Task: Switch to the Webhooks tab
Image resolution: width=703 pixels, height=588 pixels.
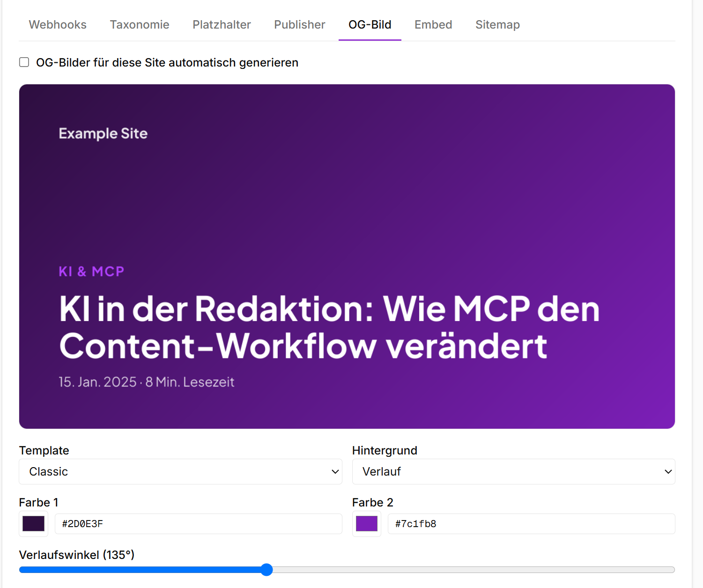Action: (x=58, y=25)
